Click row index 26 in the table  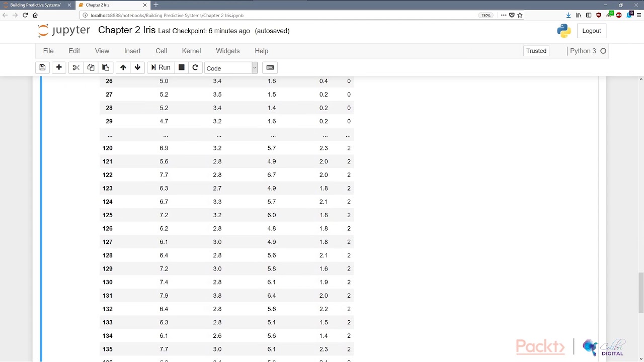(109, 81)
